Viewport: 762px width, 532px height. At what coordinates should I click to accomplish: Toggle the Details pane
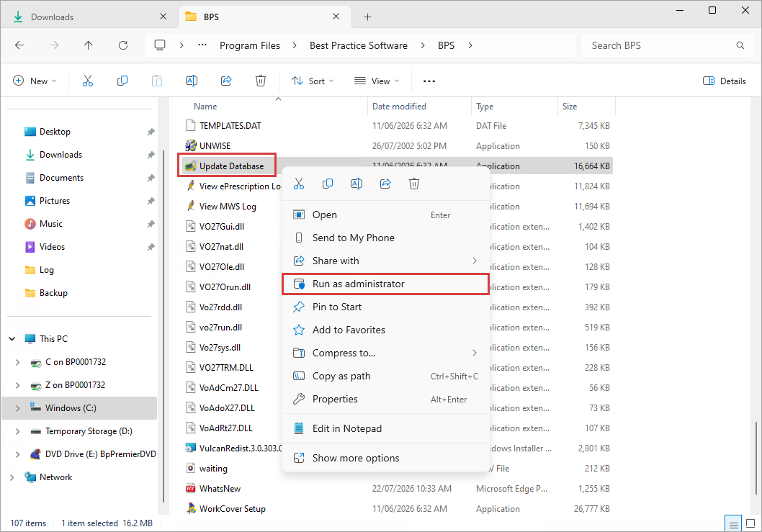tap(724, 81)
